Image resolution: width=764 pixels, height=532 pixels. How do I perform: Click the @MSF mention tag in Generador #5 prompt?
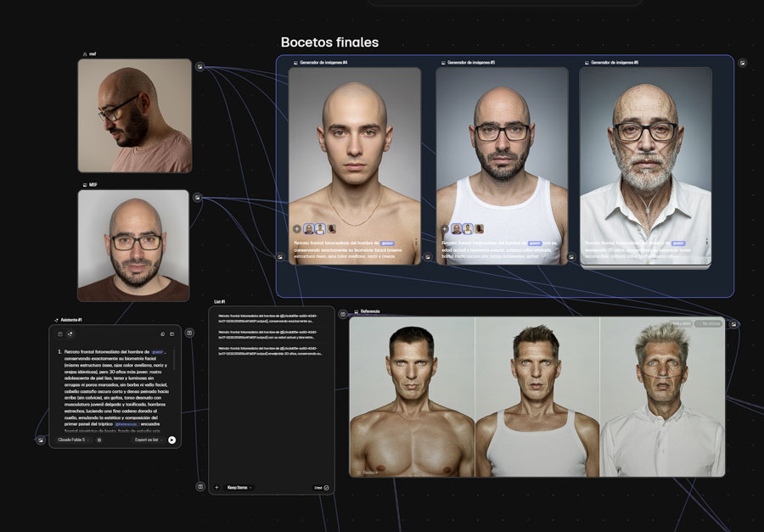(x=535, y=244)
